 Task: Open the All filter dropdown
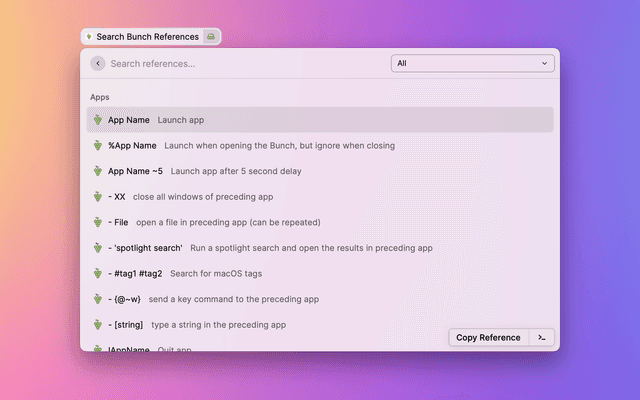coord(472,63)
